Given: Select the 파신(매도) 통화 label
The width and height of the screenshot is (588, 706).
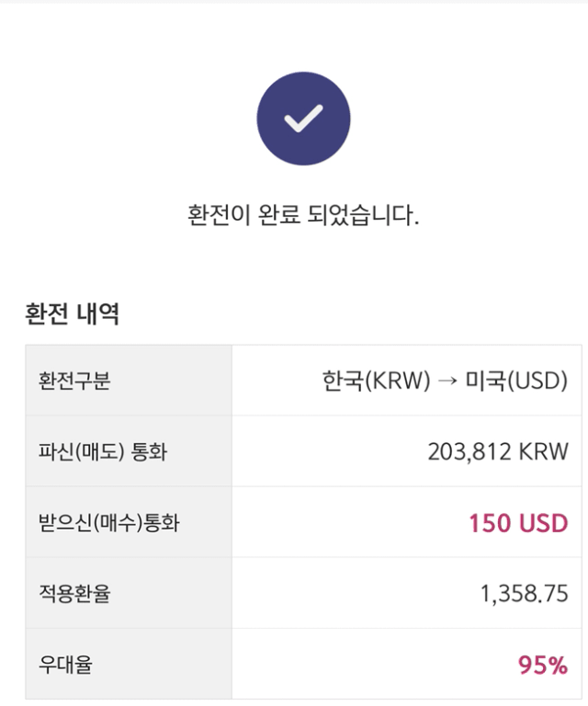Looking at the screenshot, I should click(103, 451).
